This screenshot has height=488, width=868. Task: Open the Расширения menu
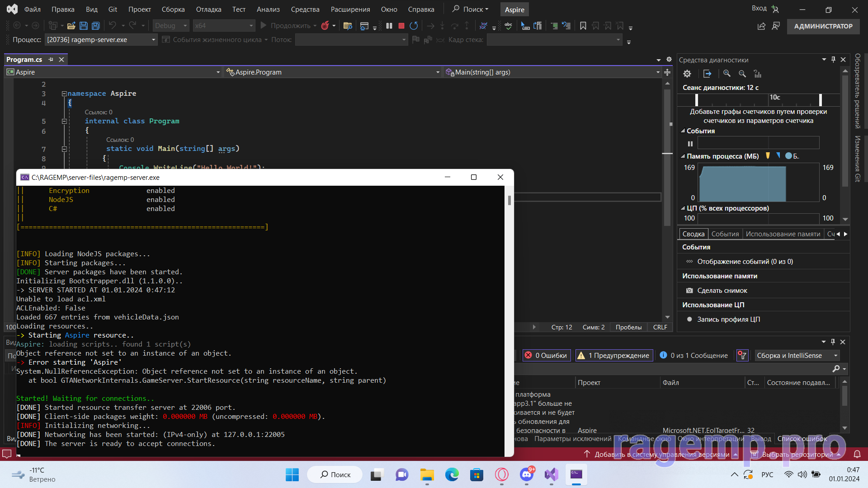[x=350, y=9]
